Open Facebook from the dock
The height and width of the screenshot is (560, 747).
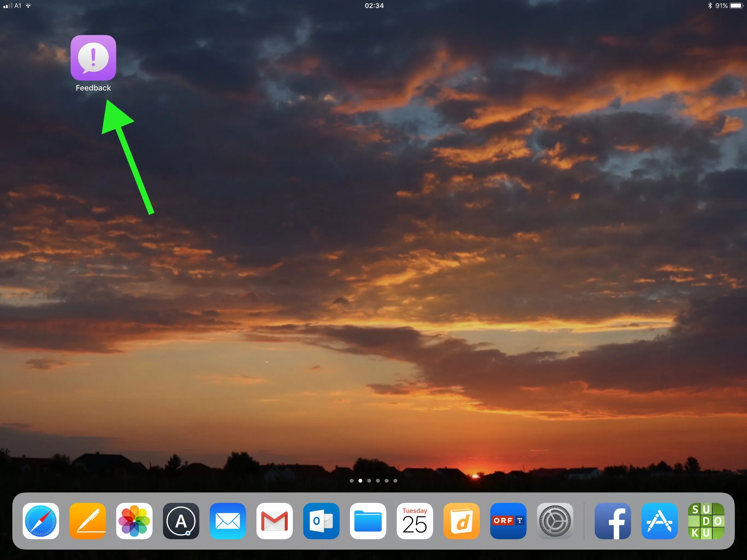612,521
